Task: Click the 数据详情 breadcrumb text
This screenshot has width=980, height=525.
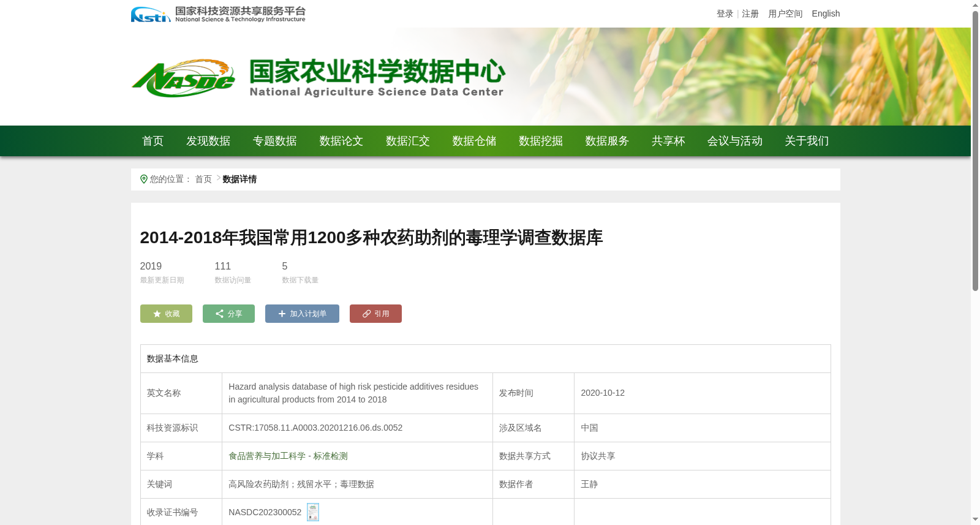Action: (x=239, y=179)
